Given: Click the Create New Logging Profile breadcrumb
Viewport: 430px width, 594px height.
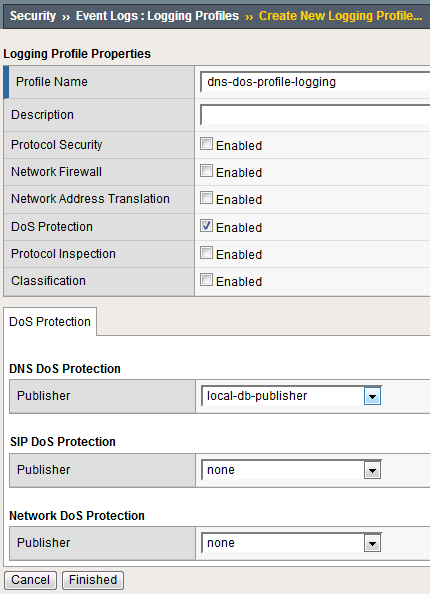Looking at the screenshot, I should point(340,16).
